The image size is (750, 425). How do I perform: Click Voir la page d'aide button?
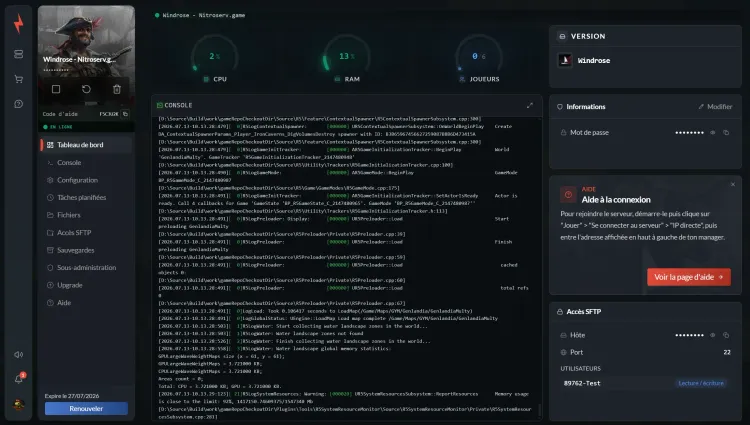689,277
